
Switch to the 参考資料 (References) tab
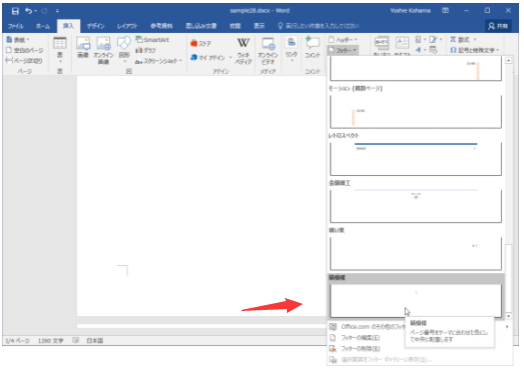coord(161,26)
